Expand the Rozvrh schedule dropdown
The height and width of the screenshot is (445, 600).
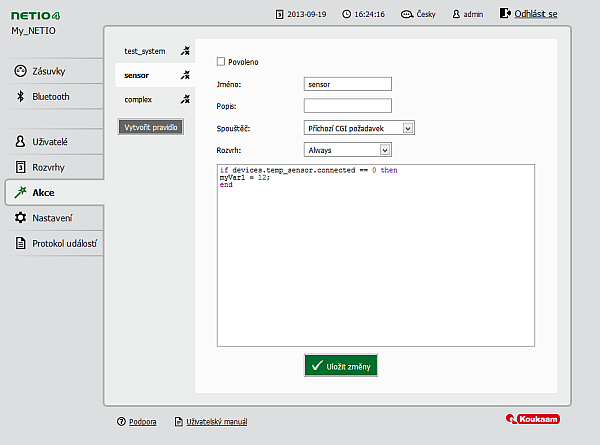click(347, 150)
